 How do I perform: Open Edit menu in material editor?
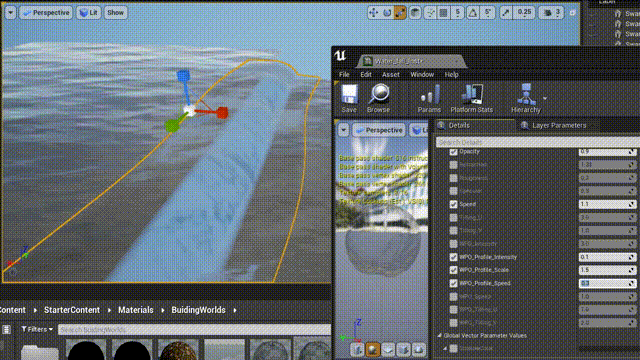(x=366, y=74)
